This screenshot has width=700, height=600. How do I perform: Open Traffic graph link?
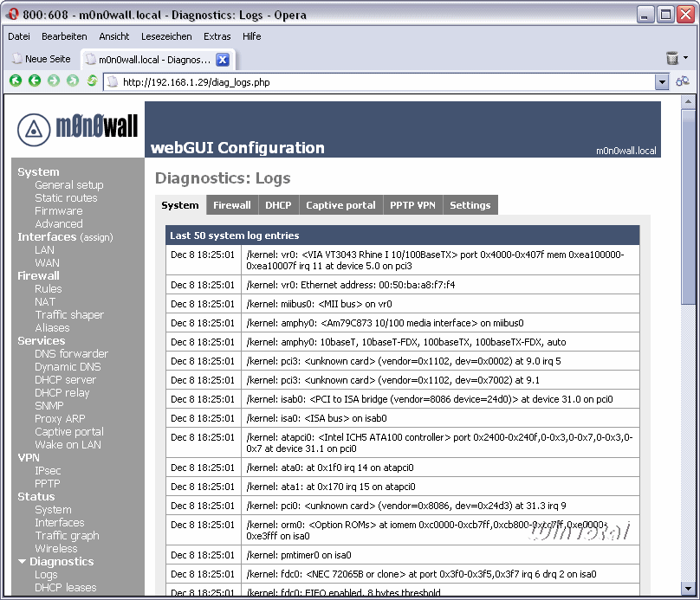(x=67, y=535)
